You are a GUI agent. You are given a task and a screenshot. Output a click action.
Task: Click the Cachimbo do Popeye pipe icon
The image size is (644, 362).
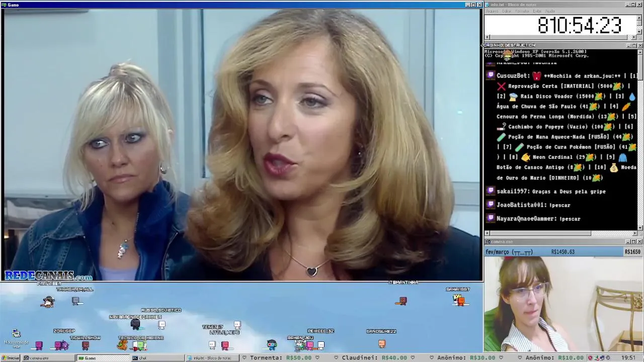tap(502, 127)
